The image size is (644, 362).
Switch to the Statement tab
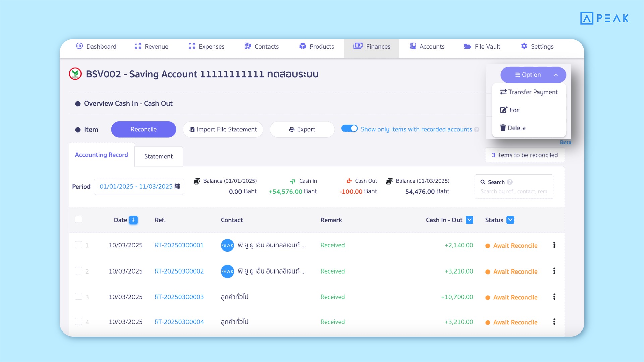tap(158, 156)
